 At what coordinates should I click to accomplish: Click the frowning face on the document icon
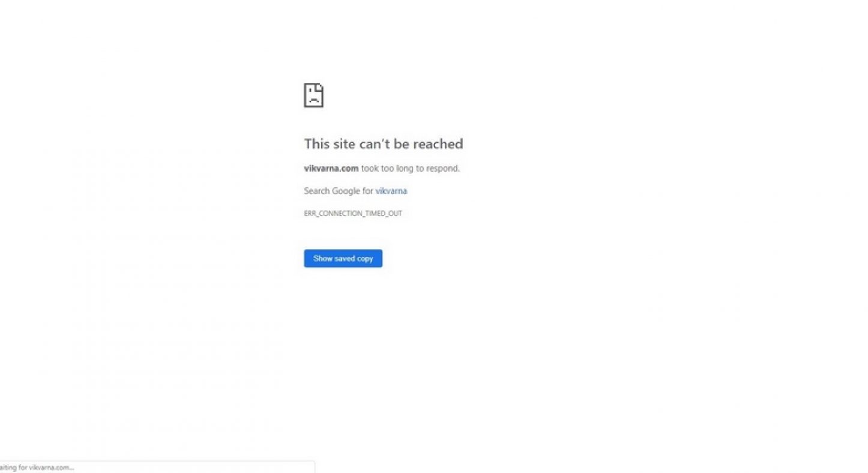click(x=313, y=98)
